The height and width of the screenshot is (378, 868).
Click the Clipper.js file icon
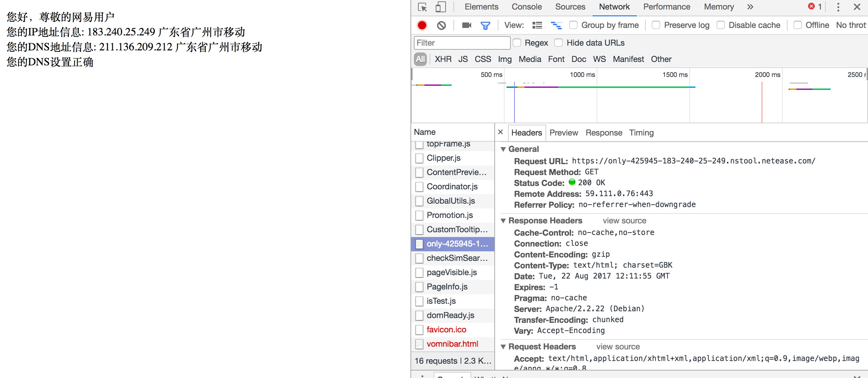tap(419, 158)
